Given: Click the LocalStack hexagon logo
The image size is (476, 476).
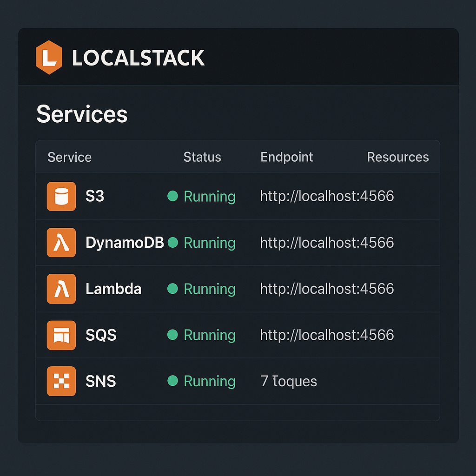Looking at the screenshot, I should coord(50,58).
